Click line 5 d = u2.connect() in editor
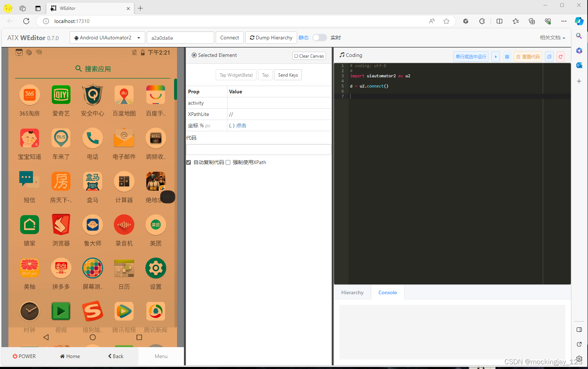Screen dimensions: 588x369 (x=369, y=86)
